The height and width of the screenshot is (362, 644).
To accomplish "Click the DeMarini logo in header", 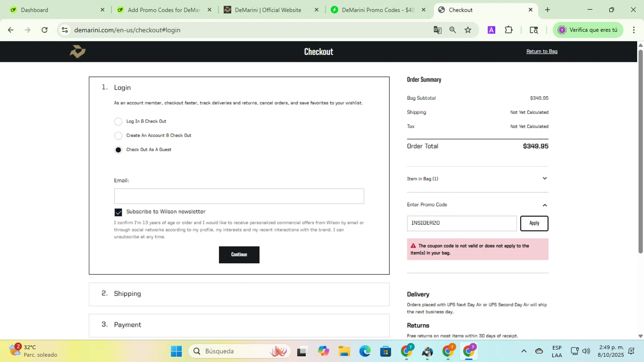I will (x=78, y=52).
